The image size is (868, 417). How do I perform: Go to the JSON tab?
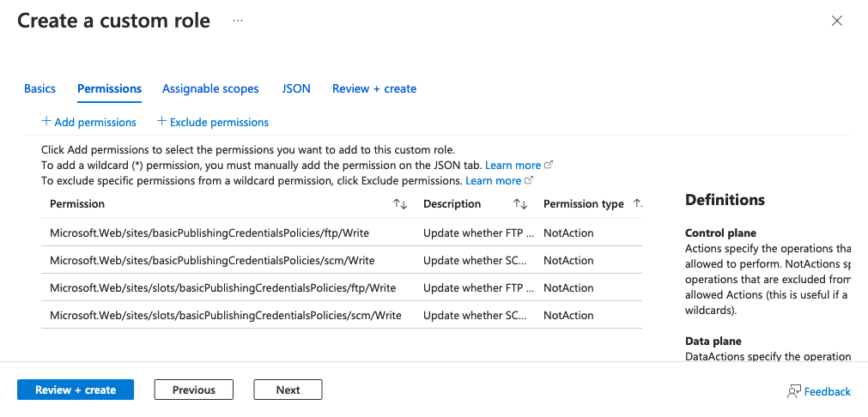(296, 88)
